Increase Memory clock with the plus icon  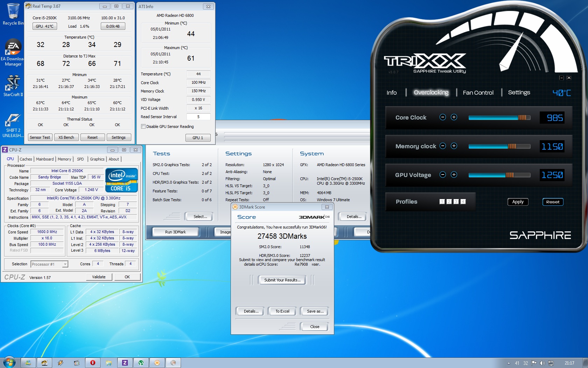point(454,146)
